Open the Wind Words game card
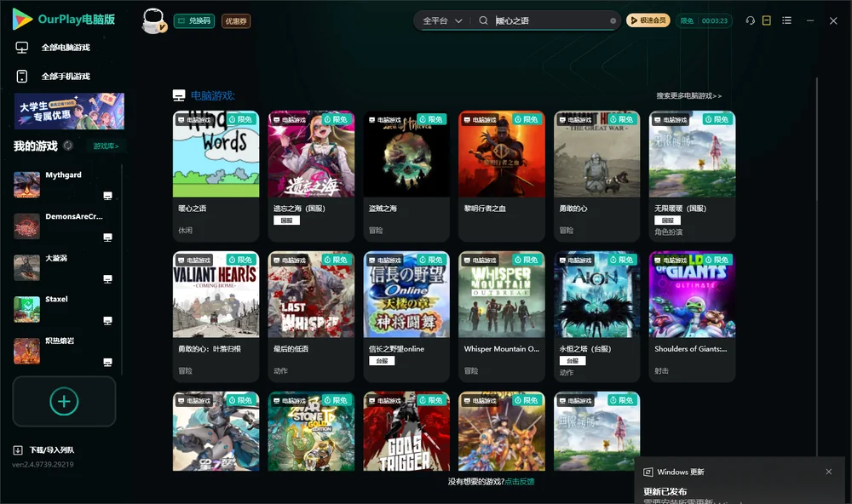 point(216,176)
